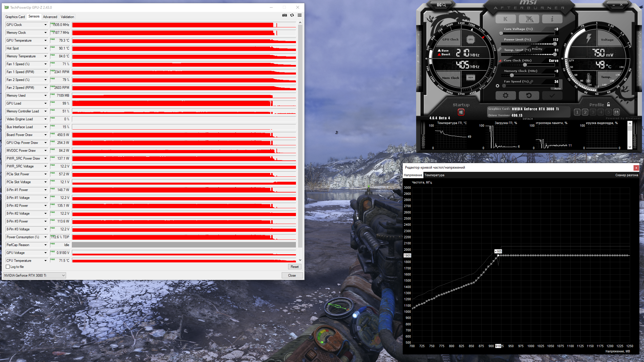Expand the GPU Temperature sensor dropdown arrow

click(x=45, y=40)
